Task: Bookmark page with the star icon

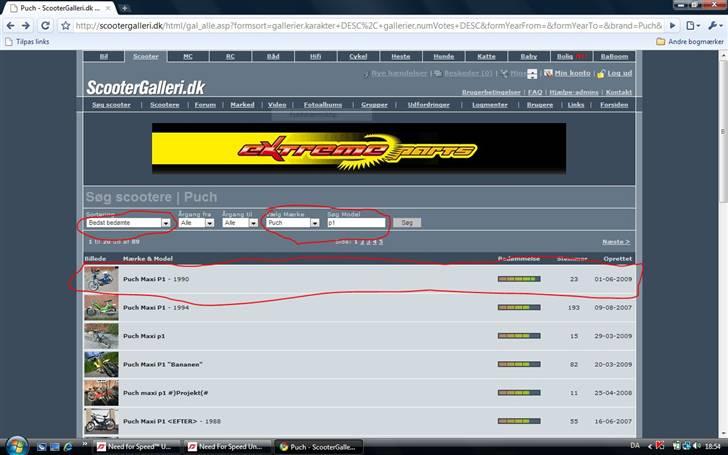Action: (65, 26)
